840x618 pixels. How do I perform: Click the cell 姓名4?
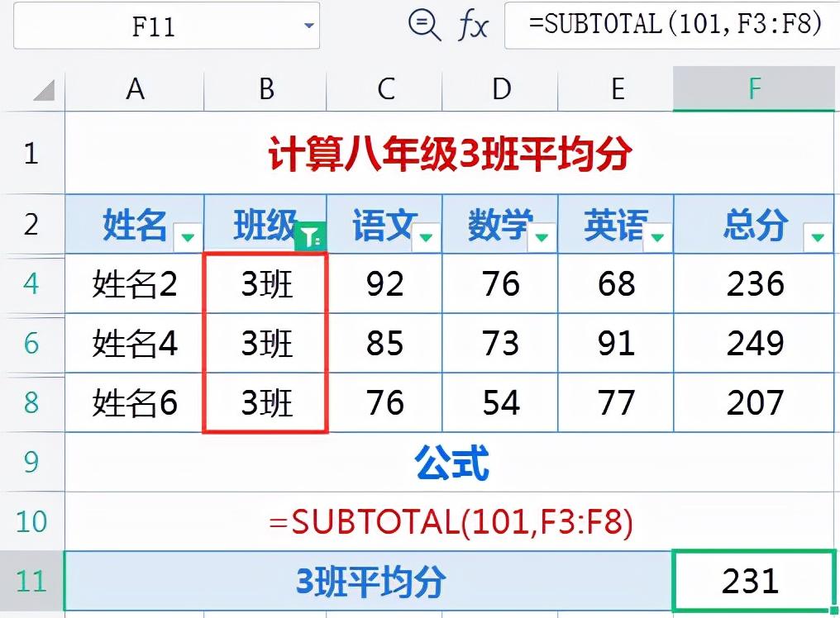coord(135,343)
